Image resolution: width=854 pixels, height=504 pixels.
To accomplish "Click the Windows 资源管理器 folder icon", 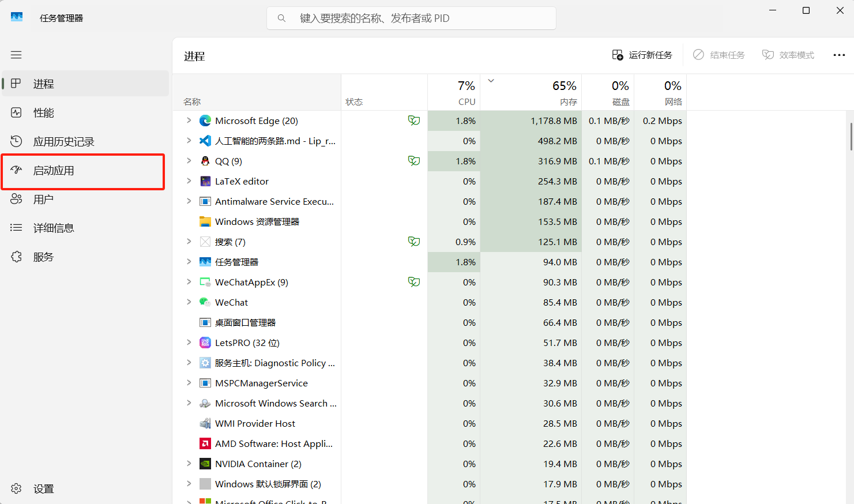I will tap(205, 221).
